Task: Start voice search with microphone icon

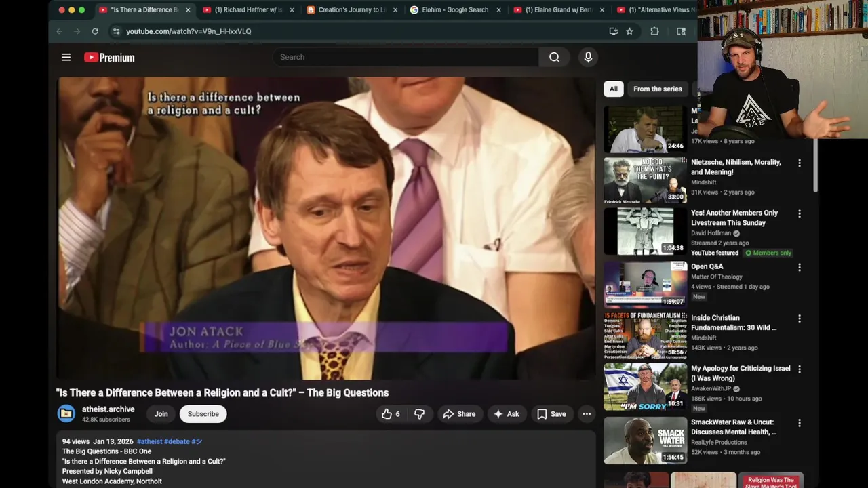Action: [588, 58]
